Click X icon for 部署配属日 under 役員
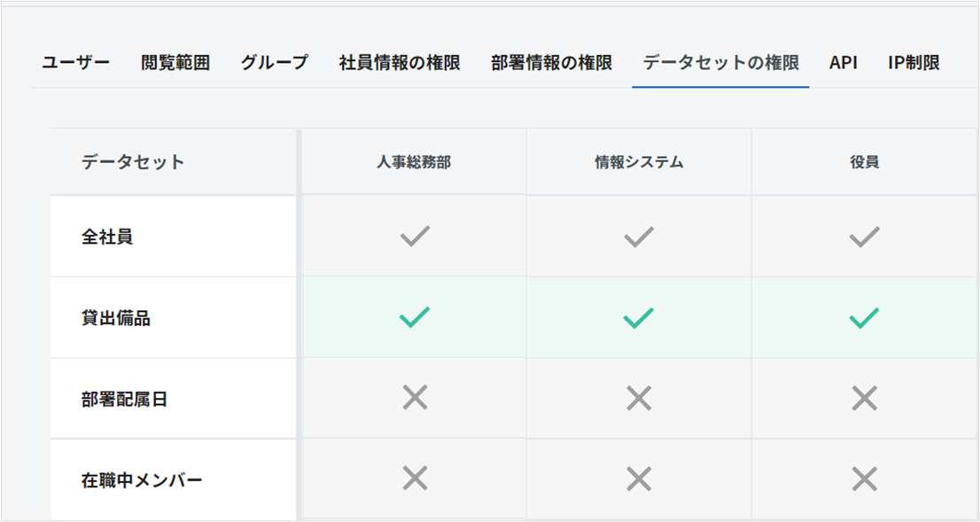This screenshot has height=522, width=980. click(x=864, y=399)
